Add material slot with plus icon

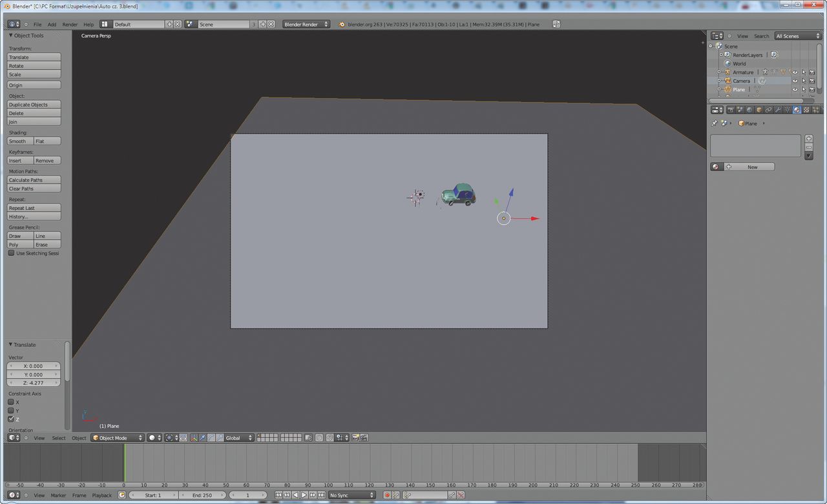809,139
